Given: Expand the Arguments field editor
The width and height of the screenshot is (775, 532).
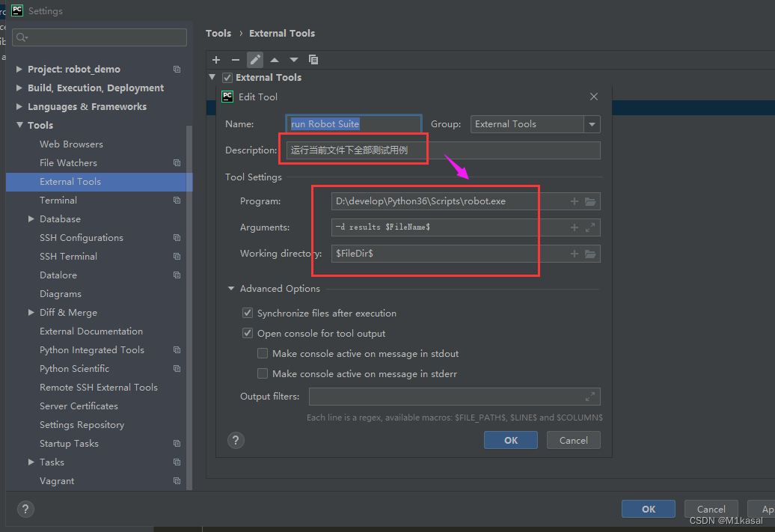Looking at the screenshot, I should (x=590, y=227).
